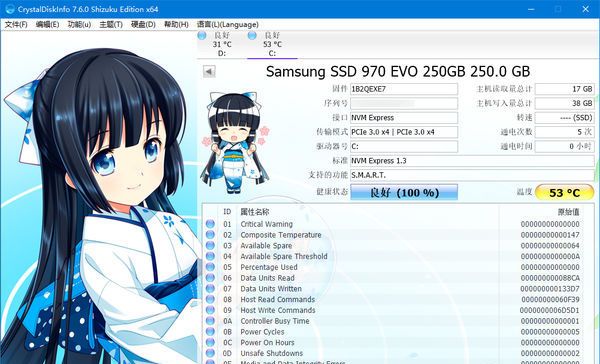Open the 语言(L)(Language) menu
This screenshot has width=600, height=364.
tap(228, 24)
